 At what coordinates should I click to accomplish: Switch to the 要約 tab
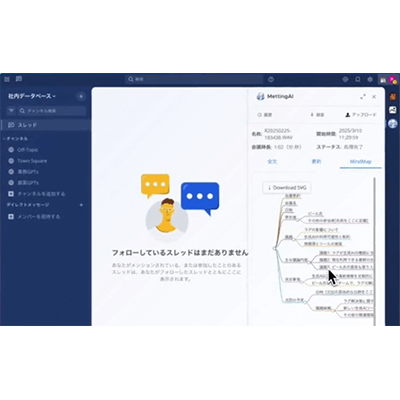click(316, 161)
